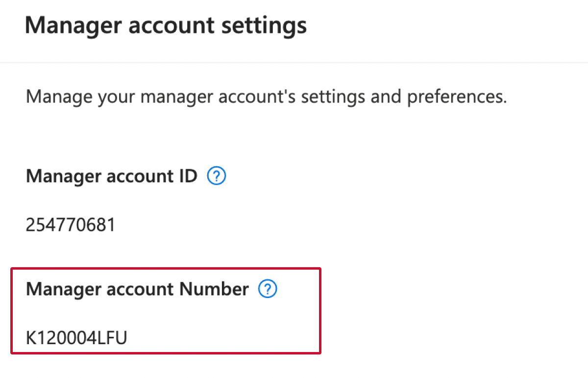Click the number 254770681 to copy it
588x378 pixels.
click(71, 225)
